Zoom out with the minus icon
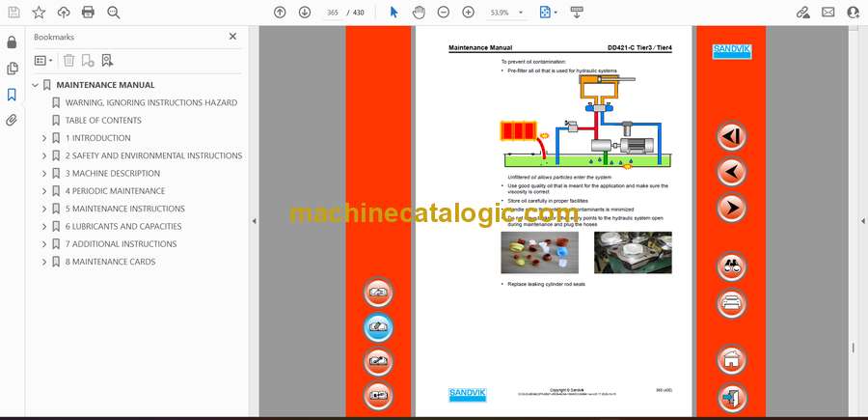Viewport: 868px width, 420px height. [x=444, y=13]
